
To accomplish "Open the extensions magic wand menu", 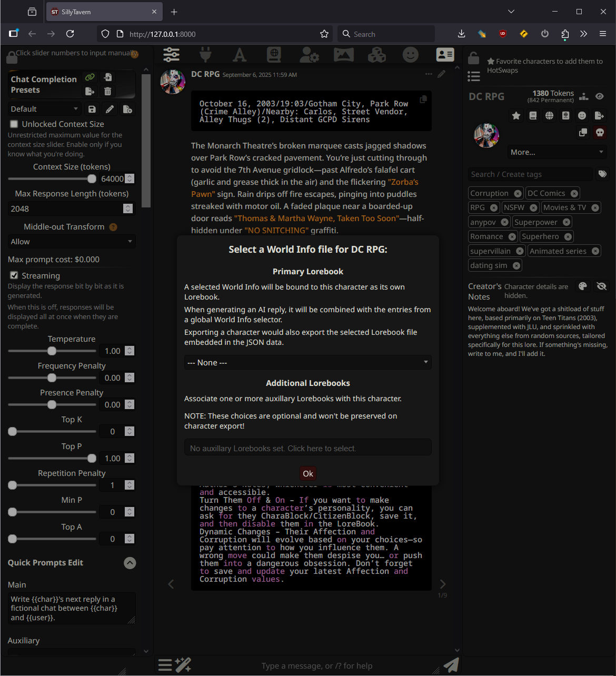I will click(x=183, y=665).
